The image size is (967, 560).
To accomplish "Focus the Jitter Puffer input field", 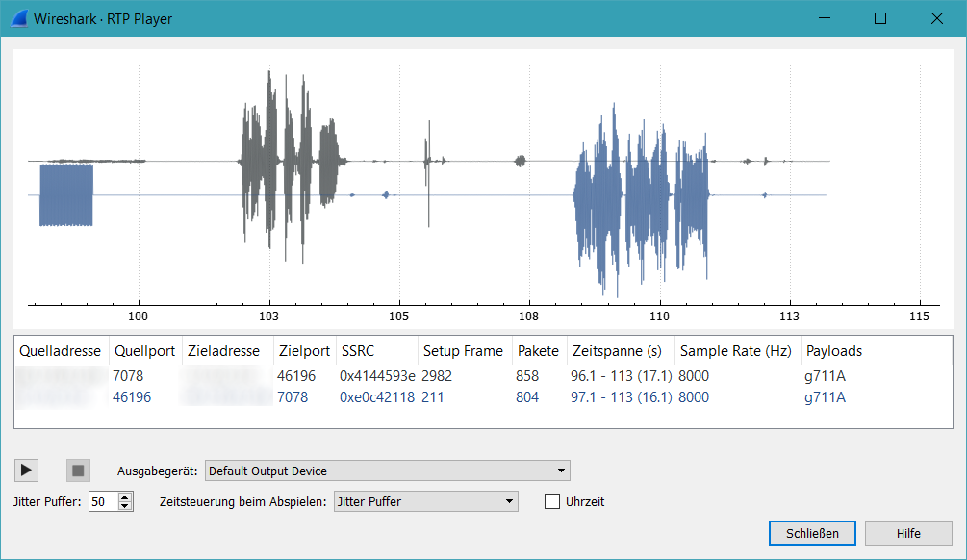I will [x=104, y=501].
